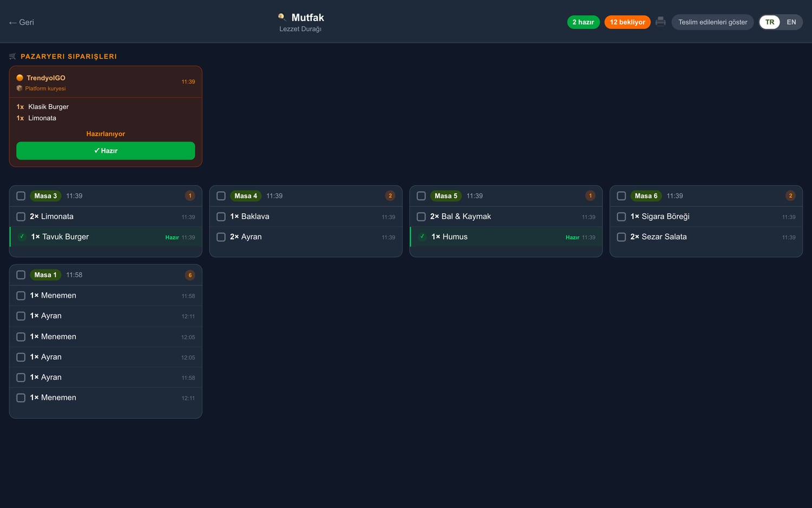Click the Hazırlanıyor status text
812x508 pixels.
pyautogui.click(x=106, y=134)
